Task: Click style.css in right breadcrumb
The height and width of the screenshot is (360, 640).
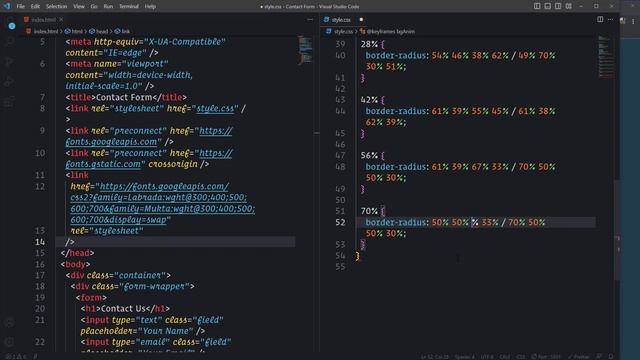Action: click(x=343, y=31)
